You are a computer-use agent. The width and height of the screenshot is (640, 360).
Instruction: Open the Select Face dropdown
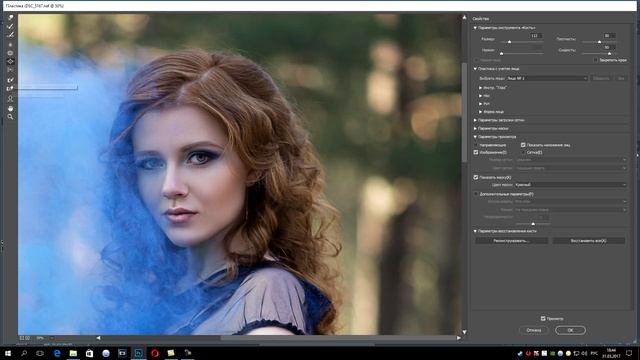(x=547, y=78)
